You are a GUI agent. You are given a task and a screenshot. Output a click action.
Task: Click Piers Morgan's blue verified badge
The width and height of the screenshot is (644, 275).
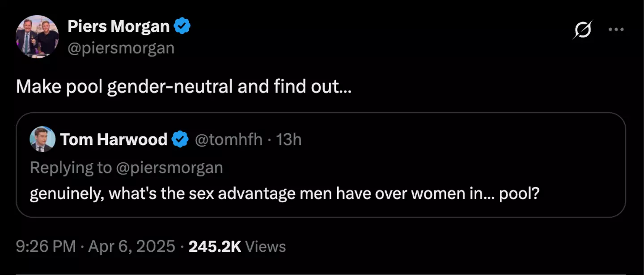pyautogui.click(x=183, y=25)
